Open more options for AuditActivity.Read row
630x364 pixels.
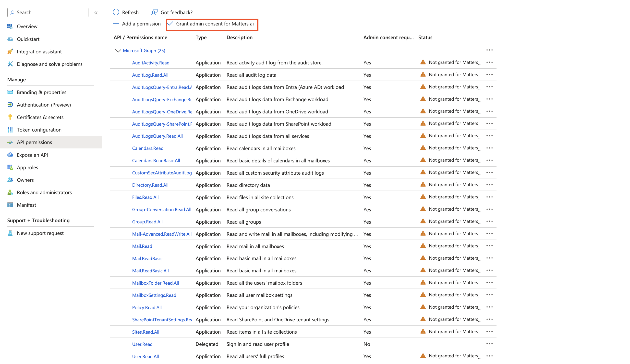[x=489, y=62]
